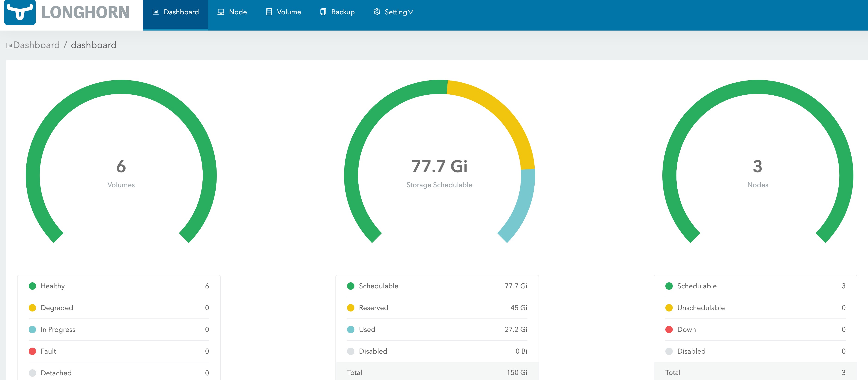The image size is (868, 380).
Task: Click the 77.7 Gi Schedulable table value
Action: (515, 286)
